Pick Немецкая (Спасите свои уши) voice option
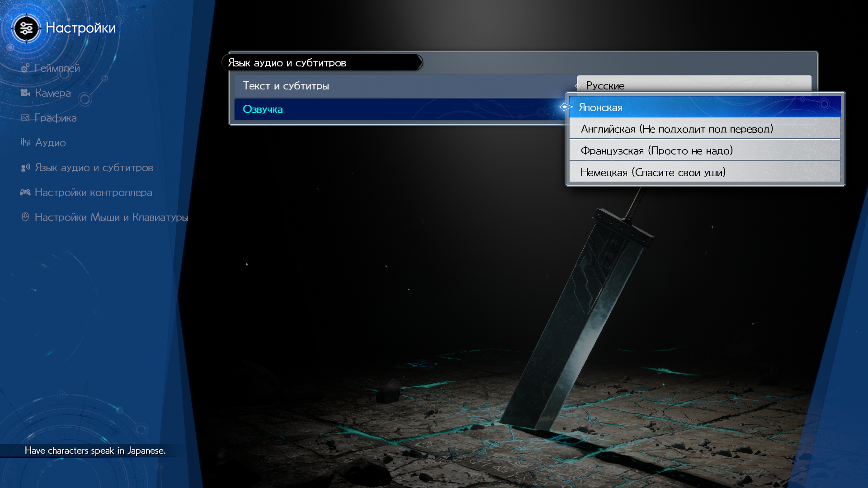868x488 pixels. click(704, 172)
